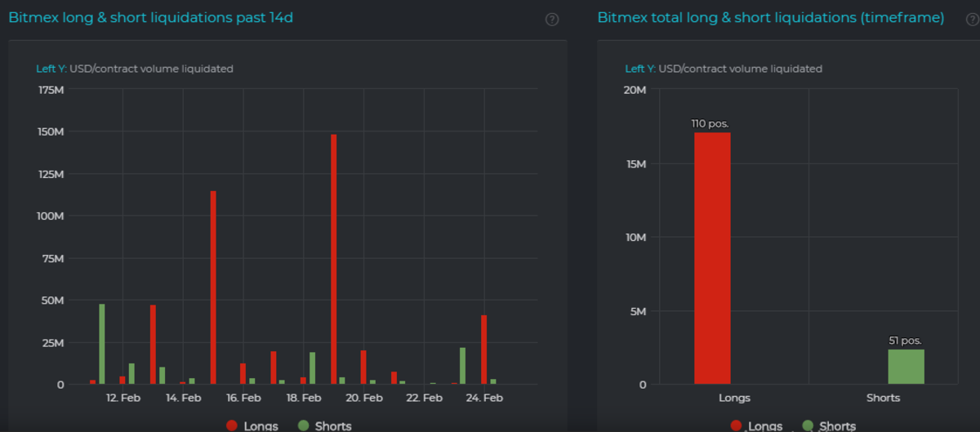
Task: Click the red Longs bar reaching about 115M
Action: pos(213,287)
